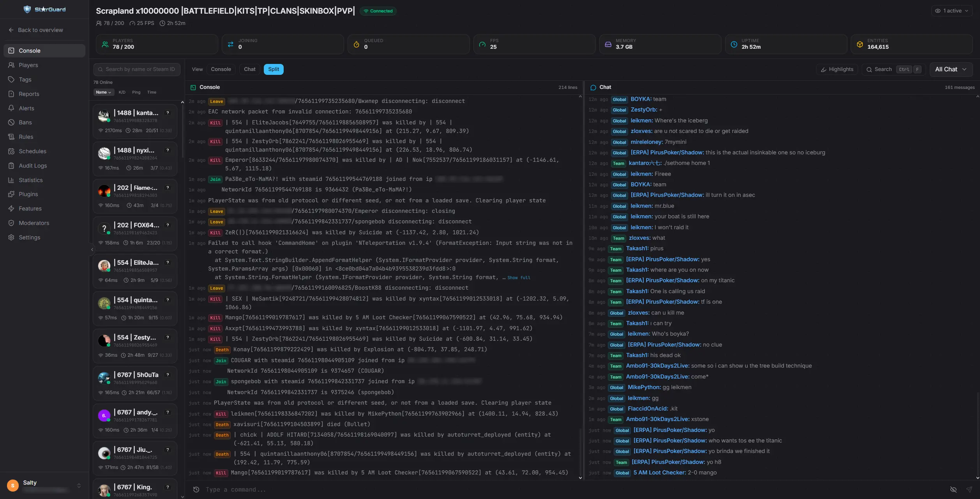Open the Players section in sidebar
Image resolution: width=980 pixels, height=499 pixels.
tap(29, 65)
